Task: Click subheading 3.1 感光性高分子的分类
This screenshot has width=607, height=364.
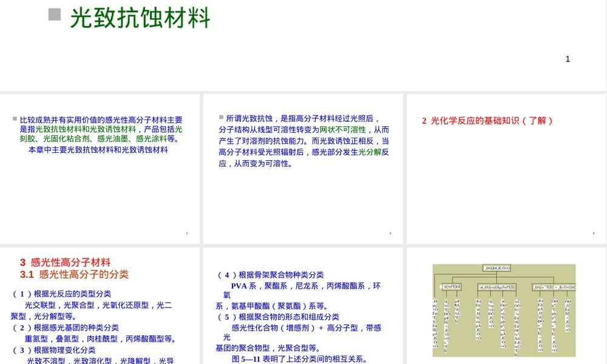Action: (x=74, y=274)
